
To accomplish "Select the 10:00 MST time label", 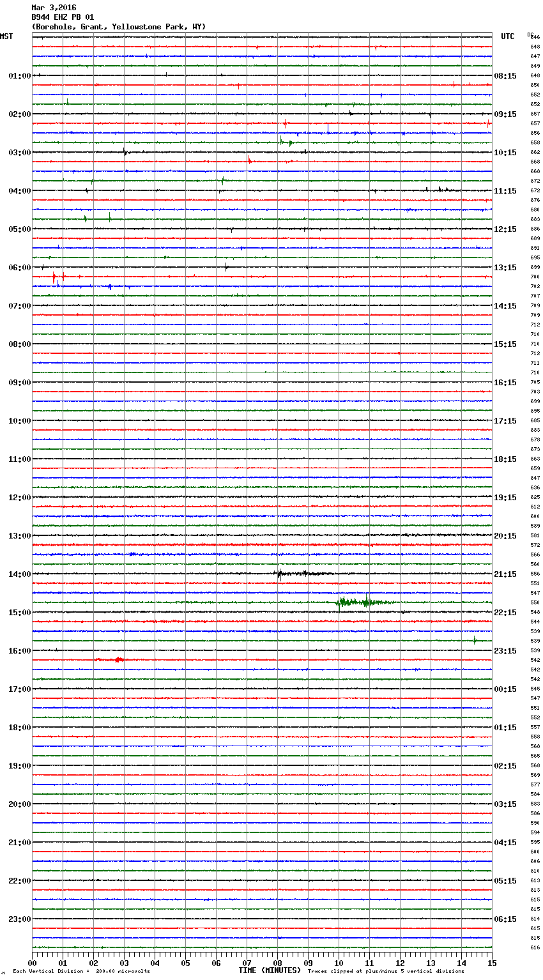I will point(20,421).
